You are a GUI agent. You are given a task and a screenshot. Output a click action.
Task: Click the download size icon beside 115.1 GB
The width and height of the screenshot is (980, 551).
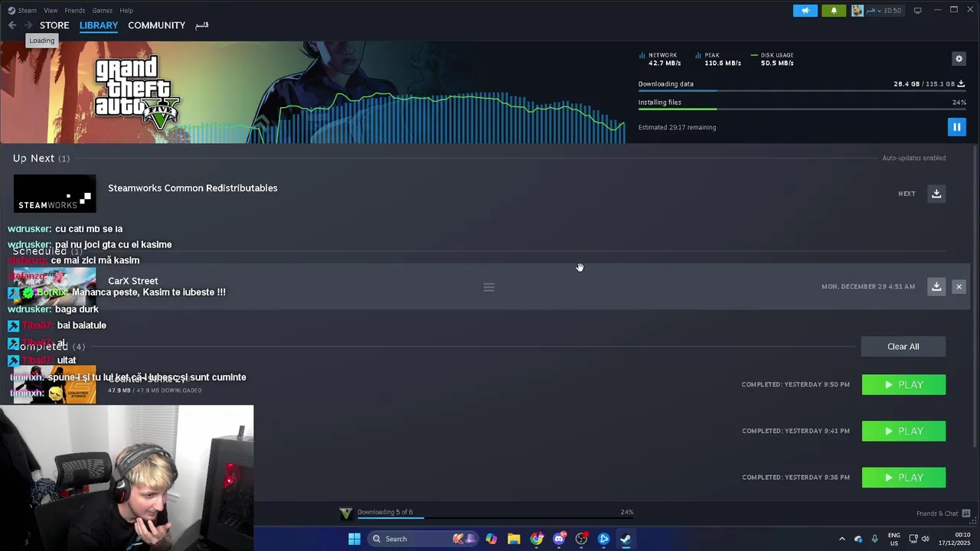[x=961, y=84]
